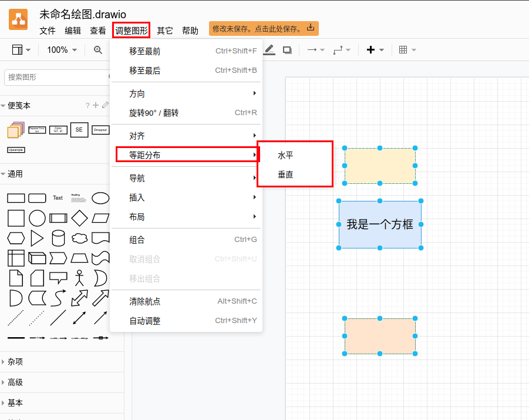
Task: Open the 查看 menu
Action: [98, 31]
